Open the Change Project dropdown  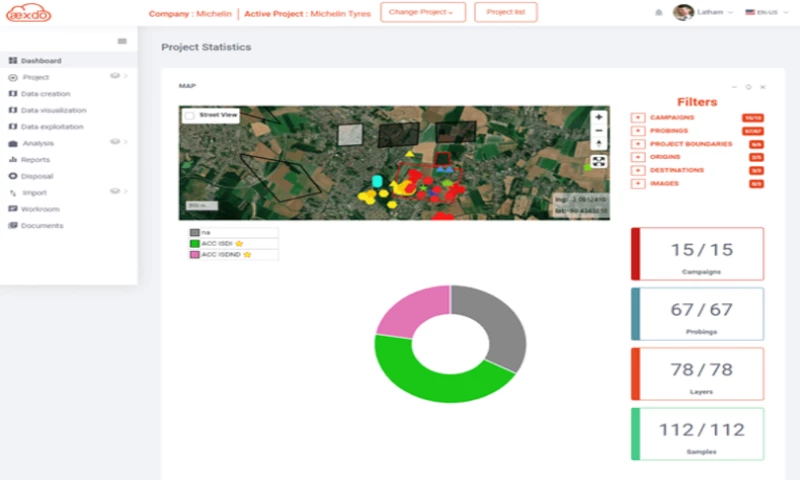[423, 12]
